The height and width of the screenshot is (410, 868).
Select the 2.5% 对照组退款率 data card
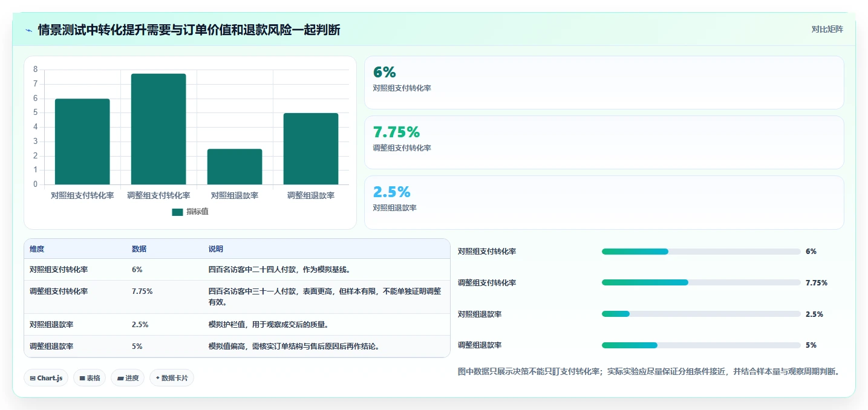tap(604, 202)
